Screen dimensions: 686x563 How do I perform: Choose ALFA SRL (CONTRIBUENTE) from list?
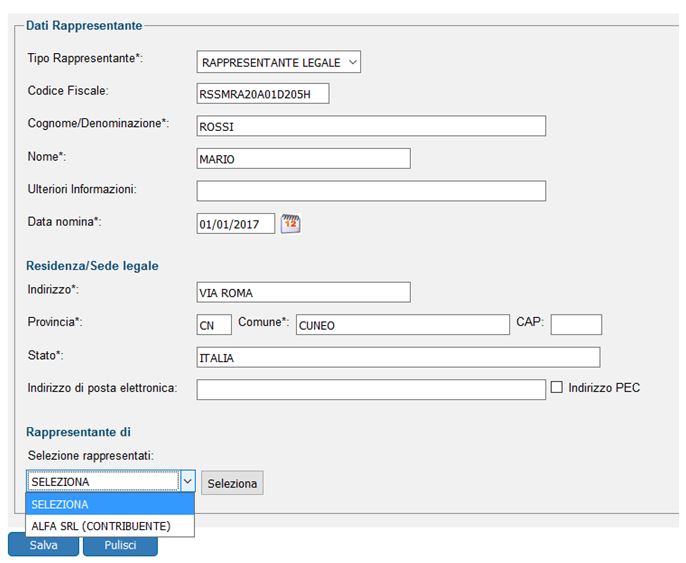click(101, 526)
